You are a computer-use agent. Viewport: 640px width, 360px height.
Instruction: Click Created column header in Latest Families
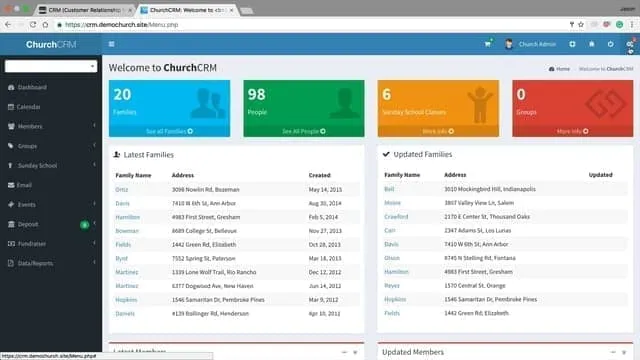pyautogui.click(x=320, y=176)
